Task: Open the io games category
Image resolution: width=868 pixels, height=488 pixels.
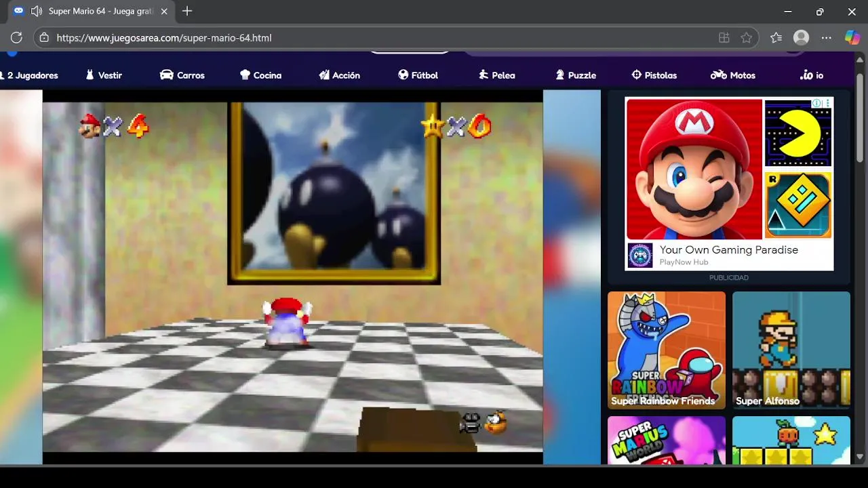Action: pyautogui.click(x=812, y=75)
